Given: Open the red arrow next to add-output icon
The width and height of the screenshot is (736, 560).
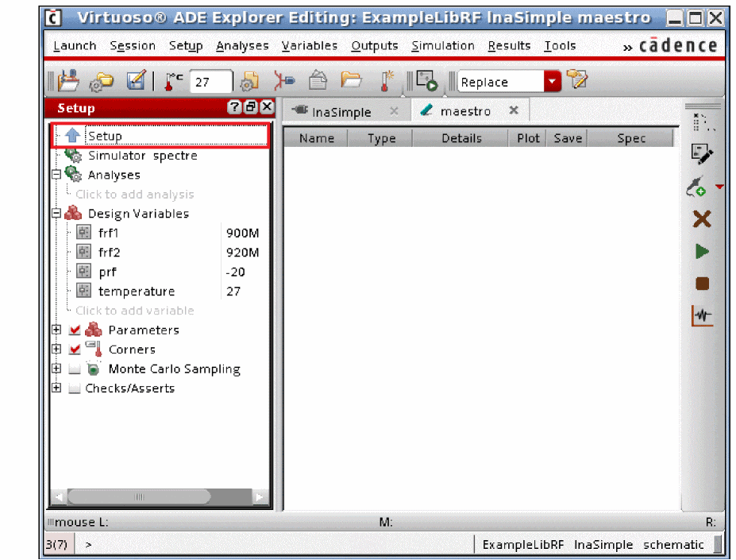Looking at the screenshot, I should (x=719, y=187).
